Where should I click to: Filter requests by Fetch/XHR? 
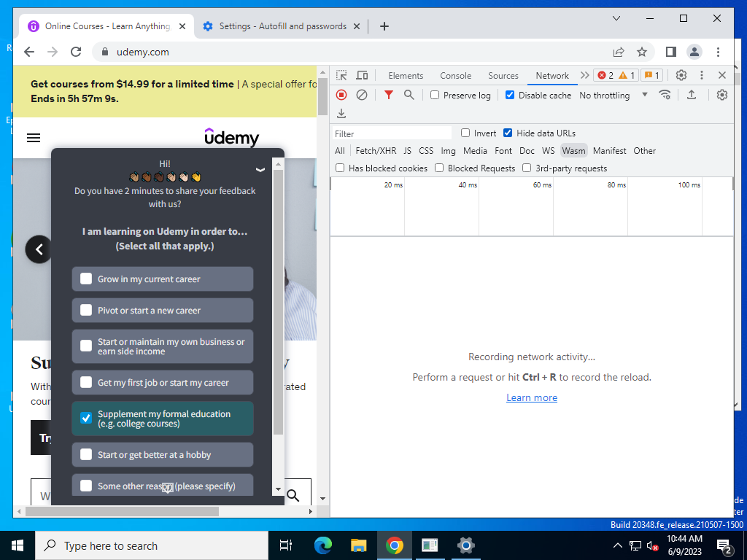click(376, 150)
